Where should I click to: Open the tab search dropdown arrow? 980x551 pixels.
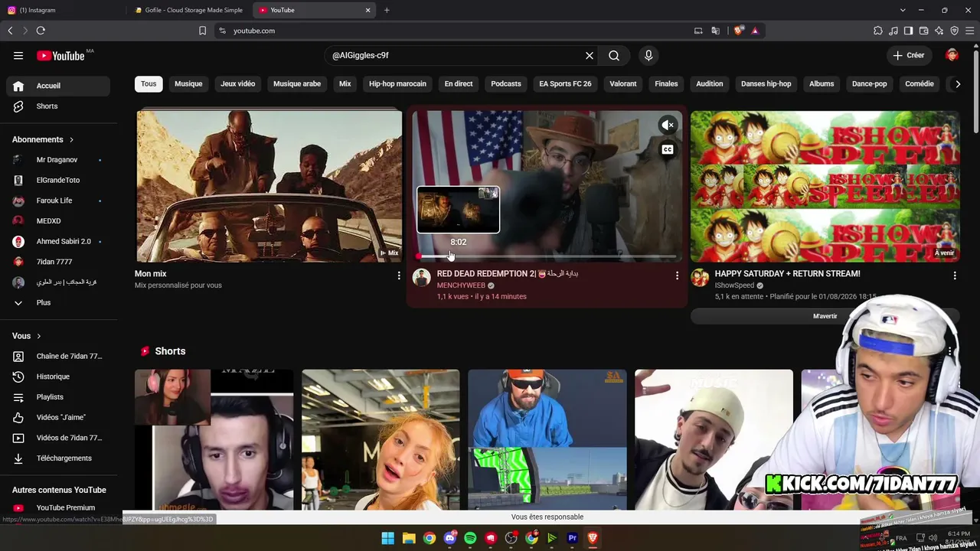tap(903, 10)
